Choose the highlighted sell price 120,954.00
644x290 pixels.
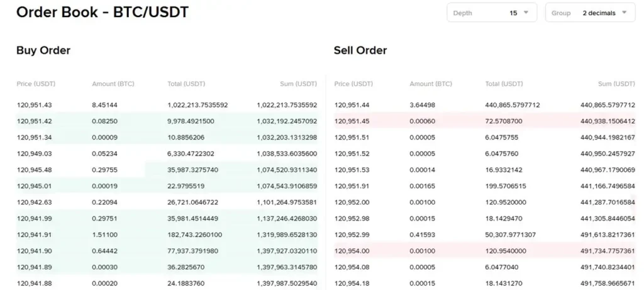coord(352,251)
